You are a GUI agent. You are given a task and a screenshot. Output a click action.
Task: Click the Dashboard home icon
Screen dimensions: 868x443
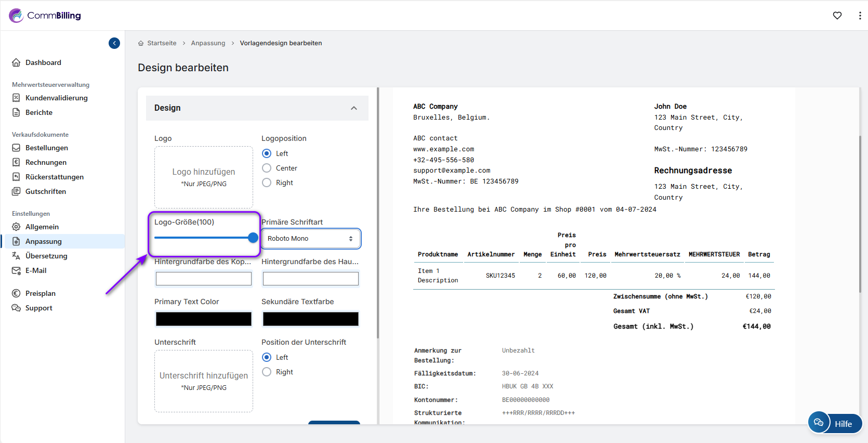tap(16, 62)
